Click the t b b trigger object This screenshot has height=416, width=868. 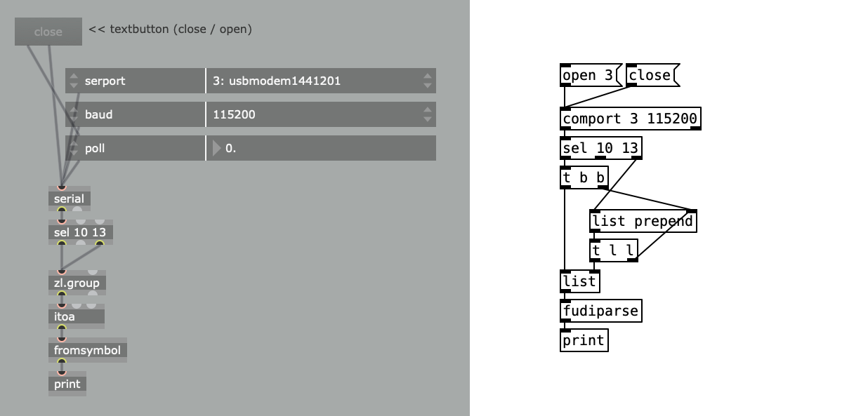pyautogui.click(x=584, y=177)
